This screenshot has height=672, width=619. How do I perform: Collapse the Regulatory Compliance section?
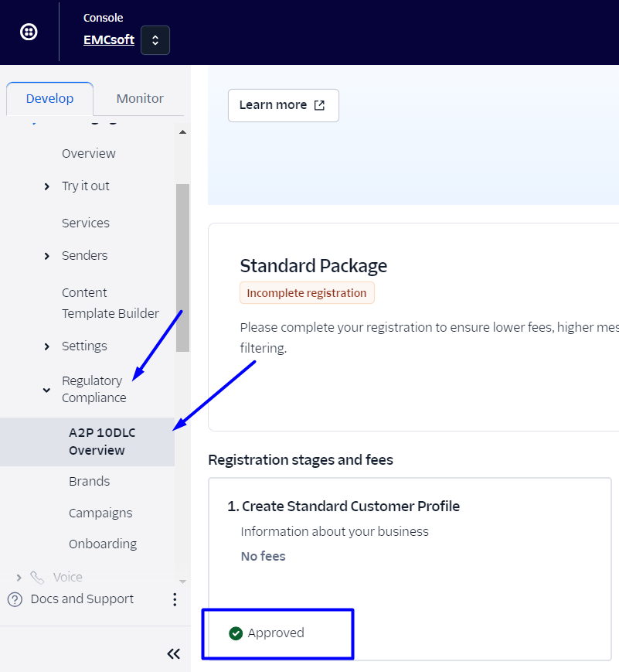(x=47, y=390)
